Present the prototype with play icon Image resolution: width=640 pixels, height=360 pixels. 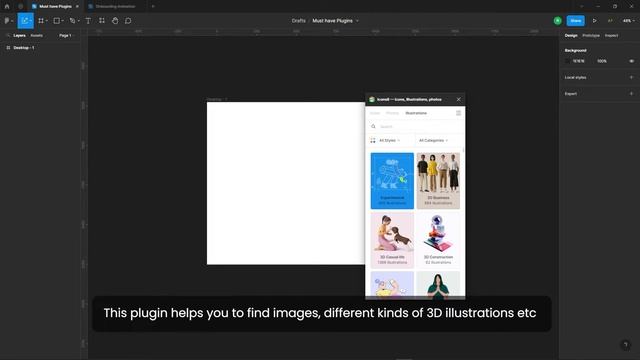click(595, 20)
